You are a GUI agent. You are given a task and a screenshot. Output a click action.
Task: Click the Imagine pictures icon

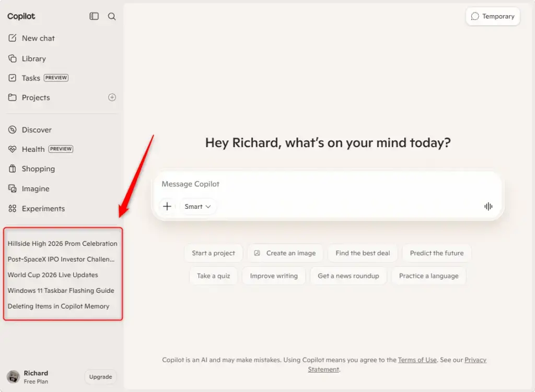(x=13, y=188)
